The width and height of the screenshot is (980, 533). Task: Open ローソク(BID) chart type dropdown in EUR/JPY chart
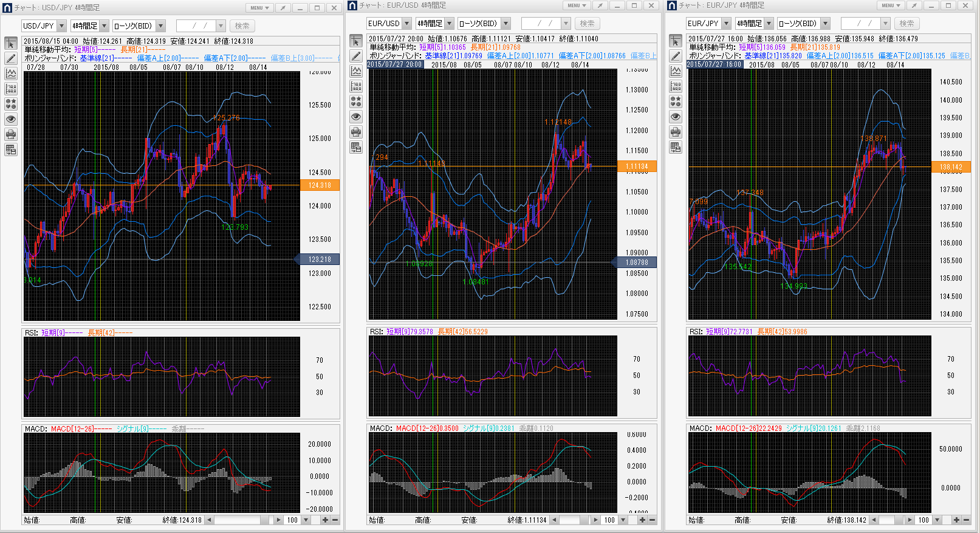coord(825,24)
